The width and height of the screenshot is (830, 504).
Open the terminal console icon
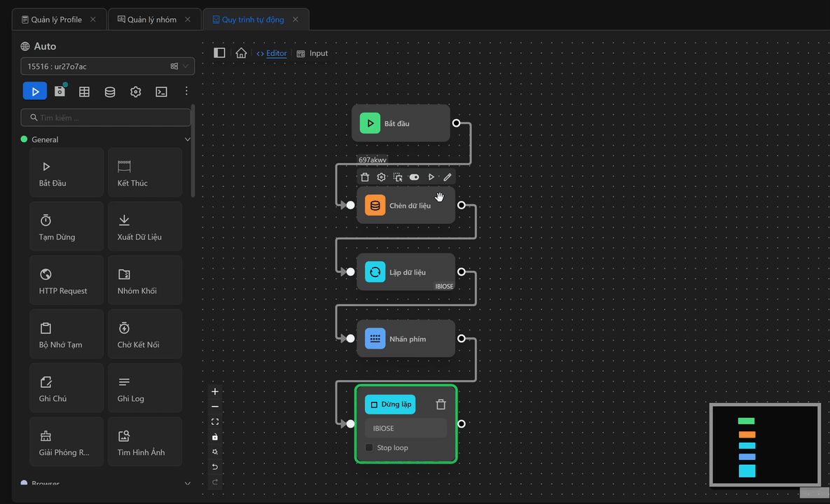click(x=161, y=92)
